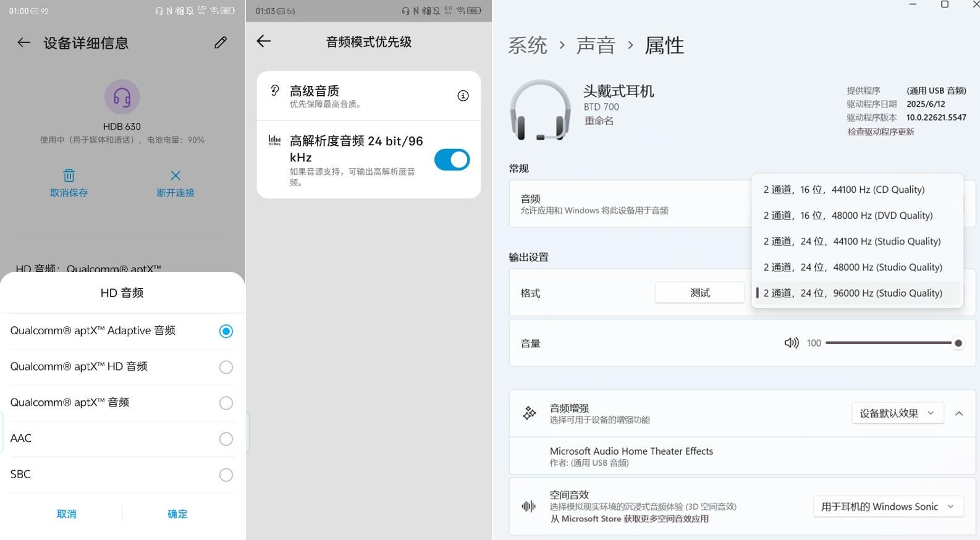This screenshot has height=540, width=980.
Task: Click the volume slider handle
Action: [x=958, y=343]
